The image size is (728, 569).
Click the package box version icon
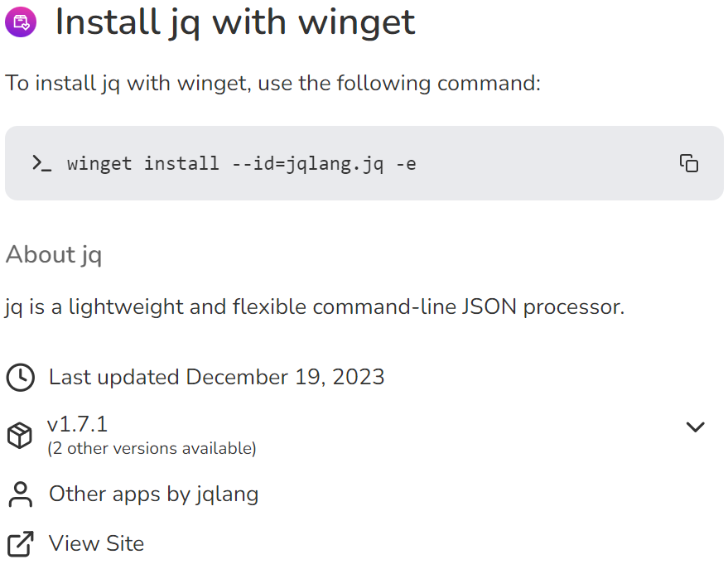pos(20,435)
